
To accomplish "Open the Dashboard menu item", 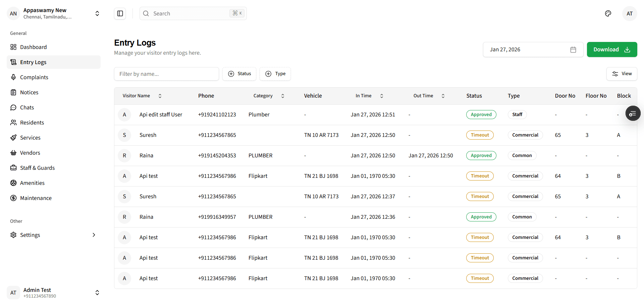I will pos(33,47).
